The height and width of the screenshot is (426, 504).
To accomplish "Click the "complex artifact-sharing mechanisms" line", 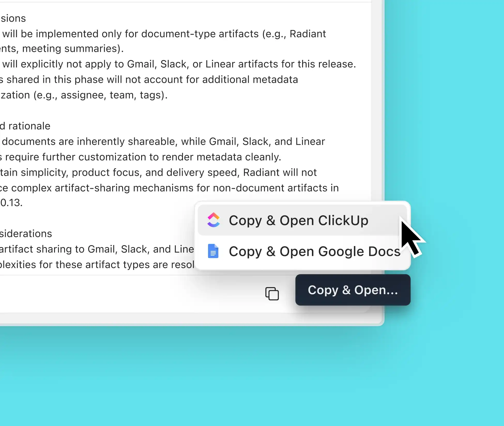I will pyautogui.click(x=169, y=188).
